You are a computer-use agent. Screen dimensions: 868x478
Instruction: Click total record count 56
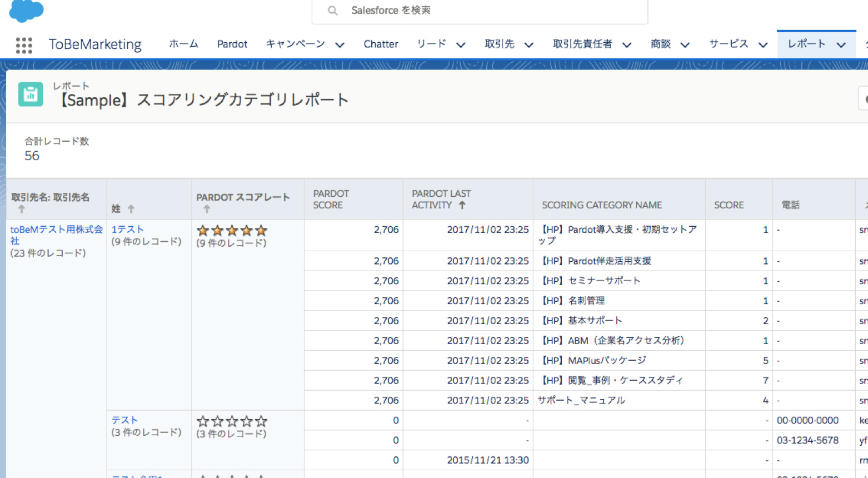point(32,156)
